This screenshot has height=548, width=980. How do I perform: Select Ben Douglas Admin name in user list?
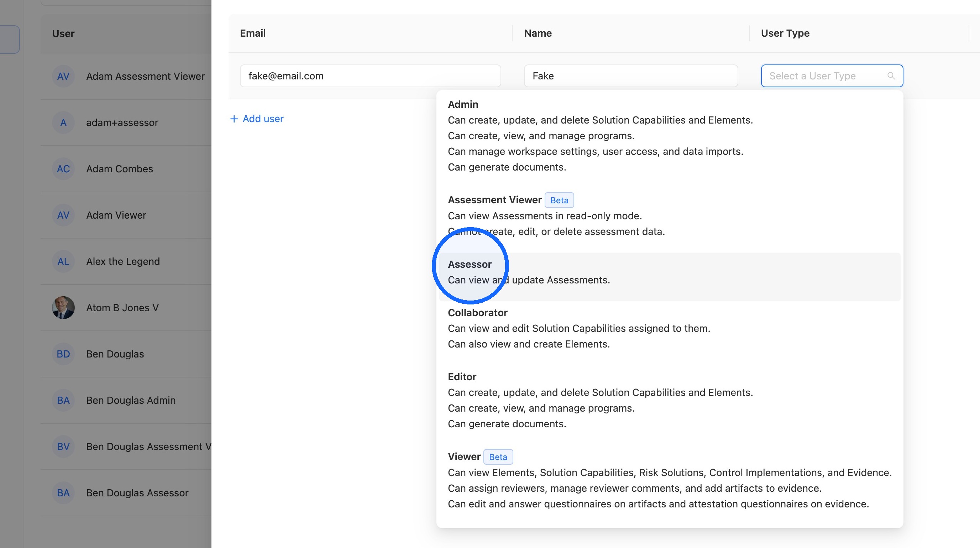131,400
